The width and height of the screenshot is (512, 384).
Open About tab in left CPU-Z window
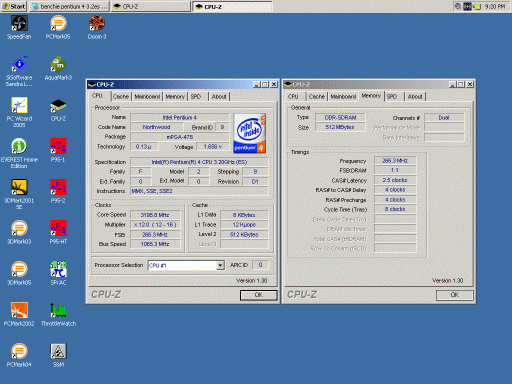pos(219,97)
